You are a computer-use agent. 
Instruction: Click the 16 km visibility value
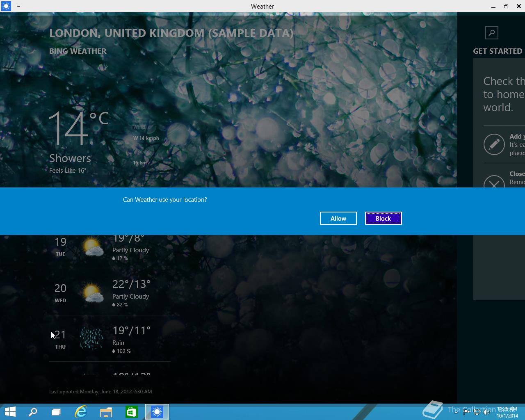(x=140, y=163)
